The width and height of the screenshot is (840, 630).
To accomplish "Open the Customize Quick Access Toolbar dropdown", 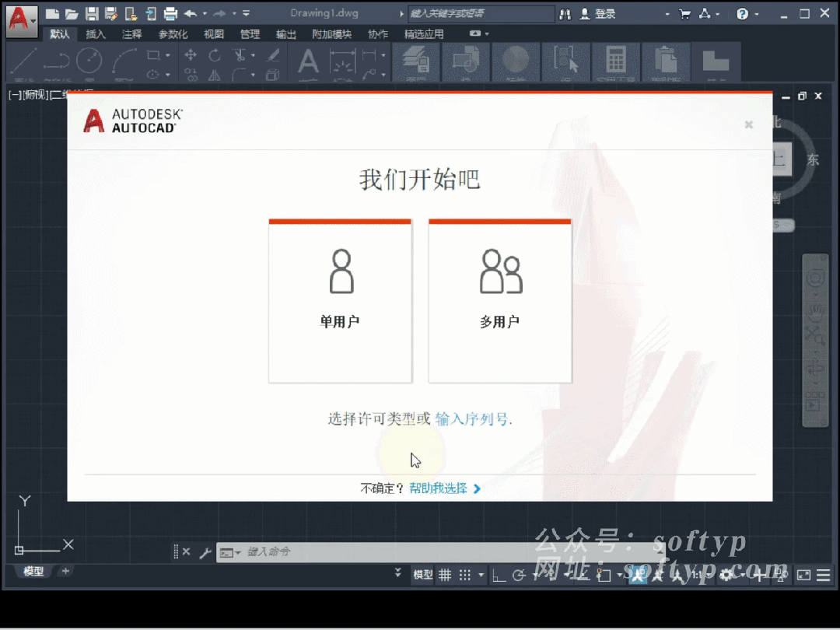I will pyautogui.click(x=246, y=14).
